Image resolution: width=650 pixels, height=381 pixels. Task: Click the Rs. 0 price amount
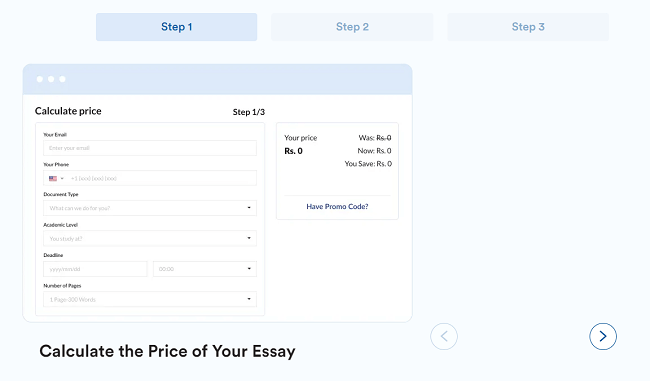(x=293, y=151)
